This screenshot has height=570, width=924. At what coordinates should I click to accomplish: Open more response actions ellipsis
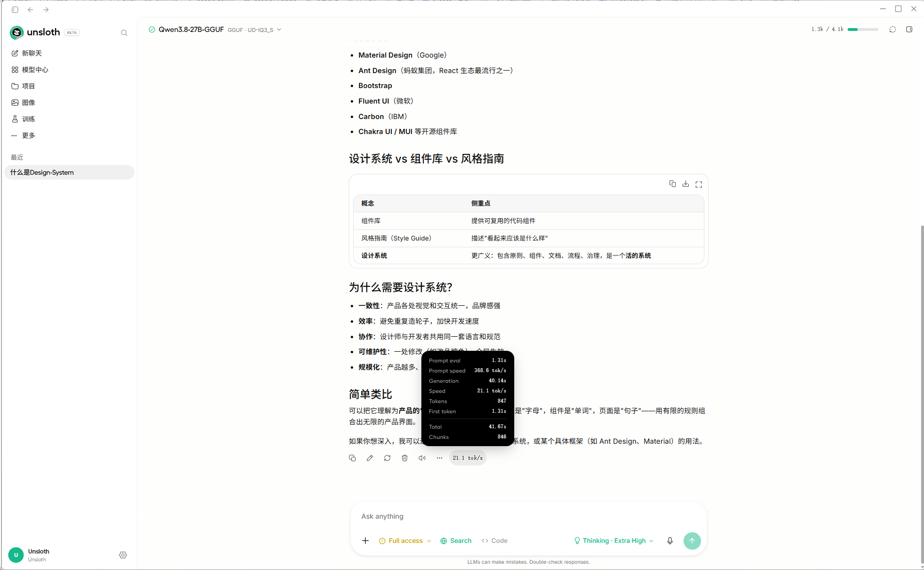439,458
